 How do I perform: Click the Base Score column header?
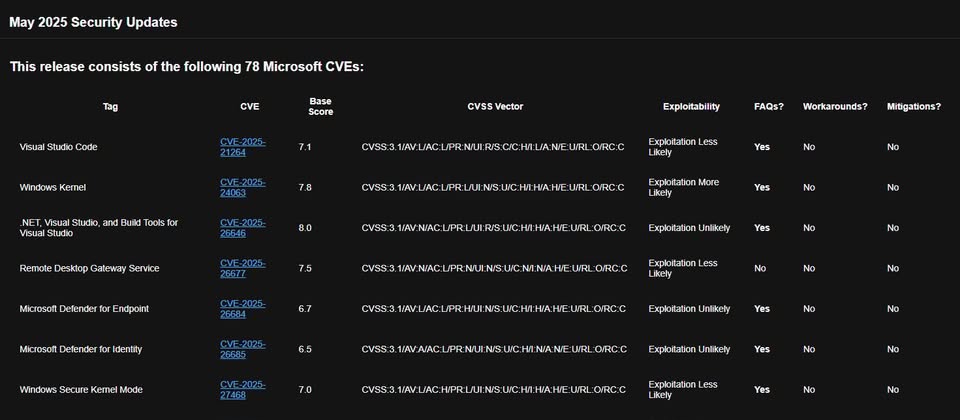tap(321, 107)
